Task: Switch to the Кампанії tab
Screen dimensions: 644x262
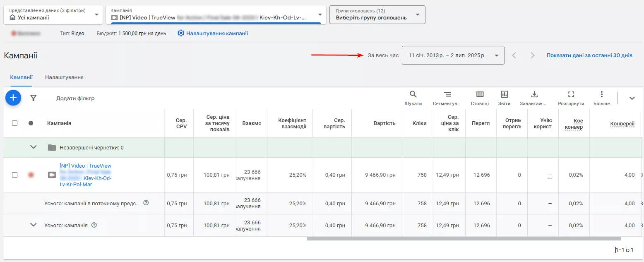Action: tap(22, 77)
